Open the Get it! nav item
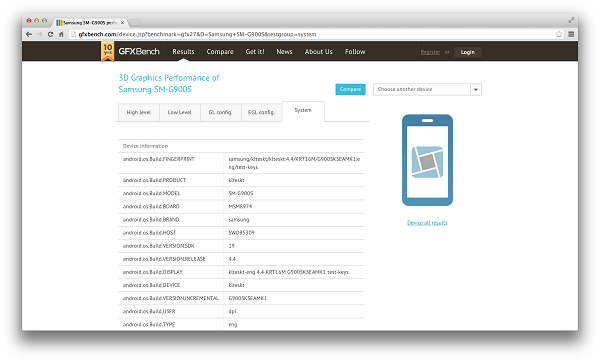The height and width of the screenshot is (361, 600). coord(255,51)
